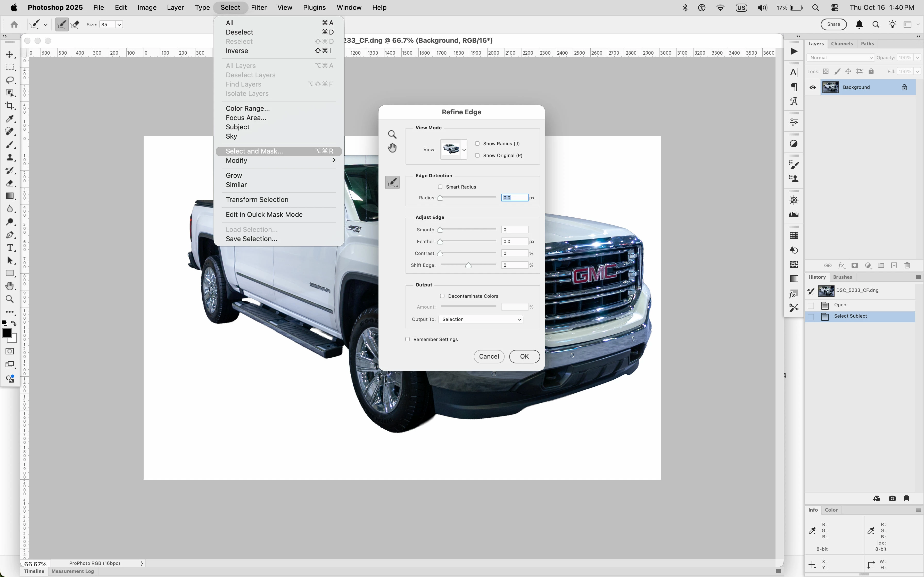This screenshot has height=577, width=924.
Task: Hide the Background layer visibility eye
Action: tap(813, 87)
